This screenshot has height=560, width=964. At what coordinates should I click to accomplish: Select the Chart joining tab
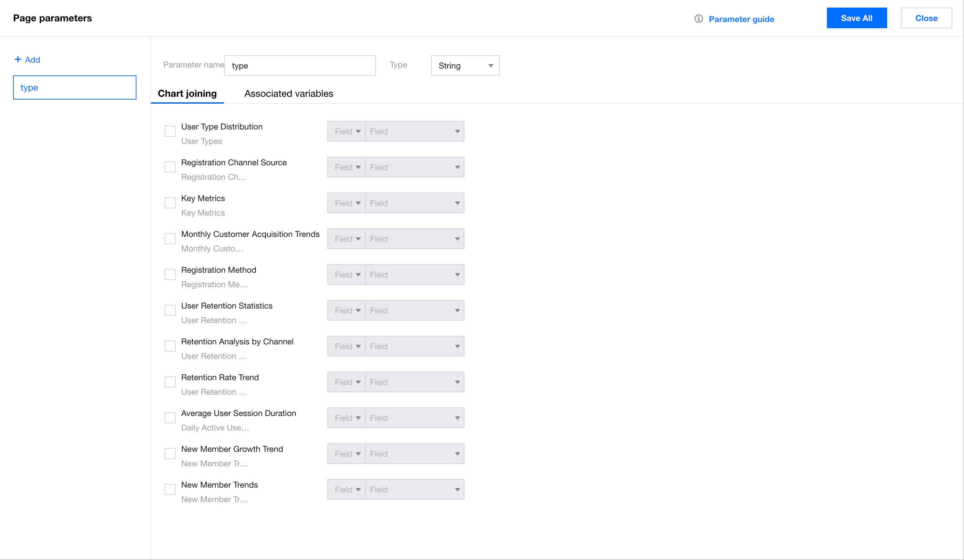(187, 94)
